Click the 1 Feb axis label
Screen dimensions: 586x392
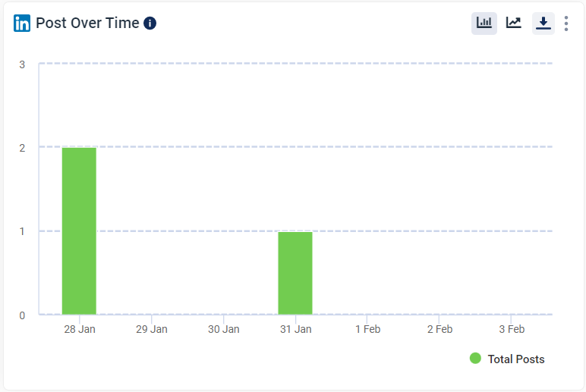click(367, 329)
